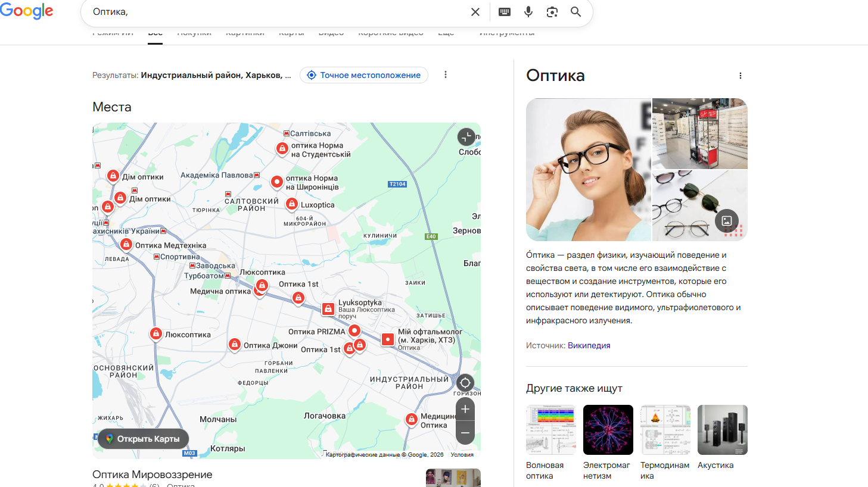Select the Мій офтальмолог map pin
This screenshot has height=487, width=868.
[x=387, y=339]
